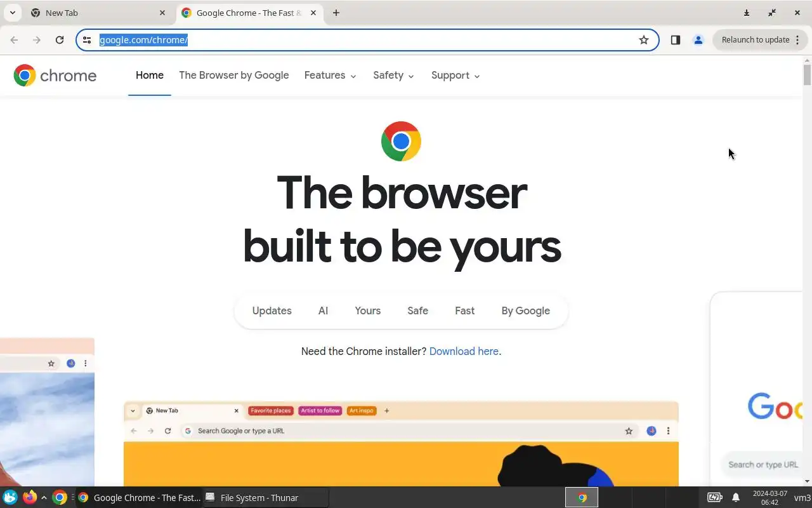The height and width of the screenshot is (508, 812).
Task: Jump to the Fast section
Action: 464,311
